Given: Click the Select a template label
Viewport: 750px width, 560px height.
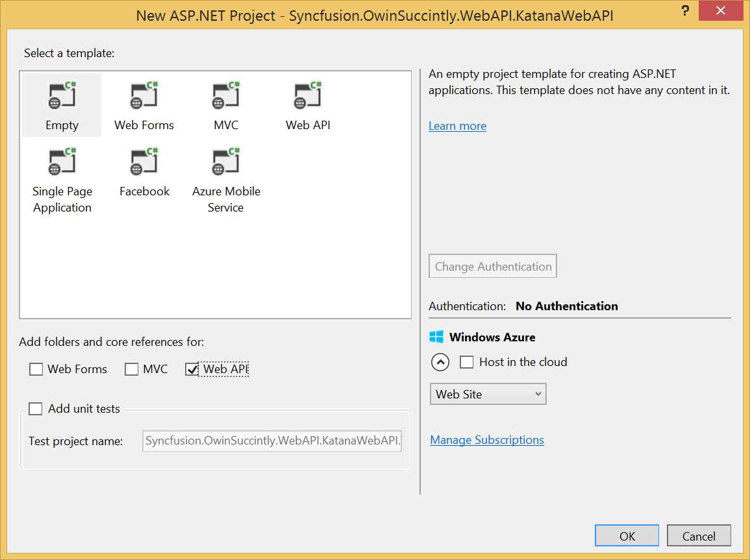Looking at the screenshot, I should pyautogui.click(x=69, y=53).
